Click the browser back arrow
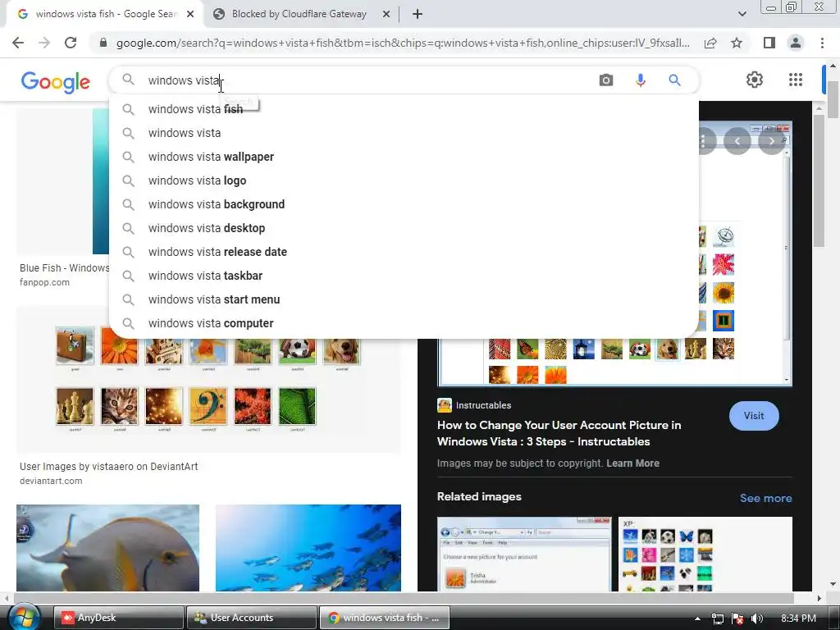 [18, 43]
